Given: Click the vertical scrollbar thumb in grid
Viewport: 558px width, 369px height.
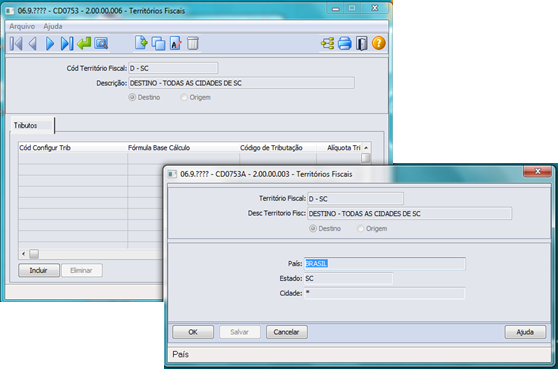Looking at the screenshot, I should pos(366,158).
